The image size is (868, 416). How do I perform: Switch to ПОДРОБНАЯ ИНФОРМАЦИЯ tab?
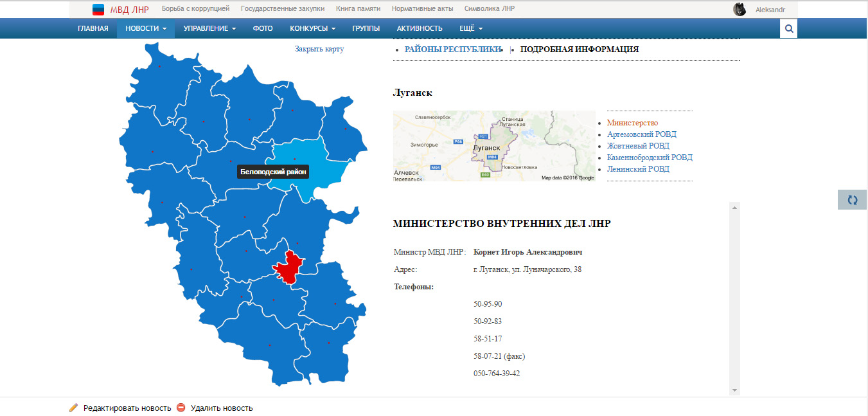(580, 50)
